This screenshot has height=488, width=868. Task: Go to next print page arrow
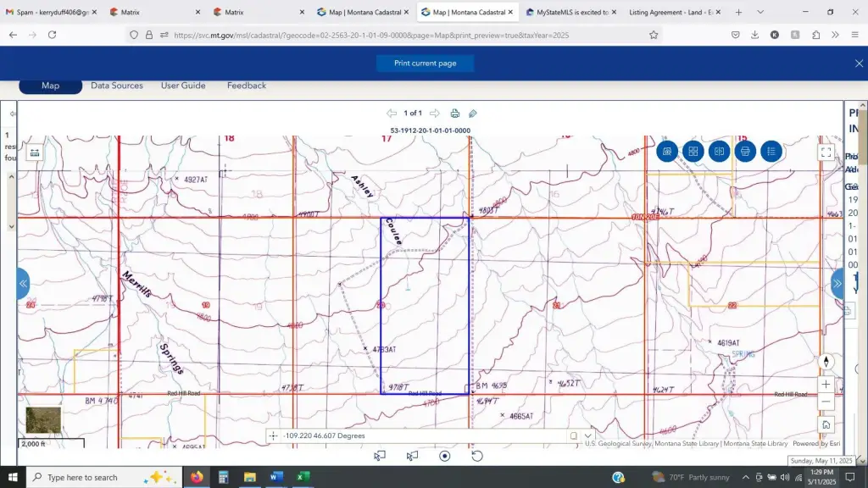click(x=435, y=114)
